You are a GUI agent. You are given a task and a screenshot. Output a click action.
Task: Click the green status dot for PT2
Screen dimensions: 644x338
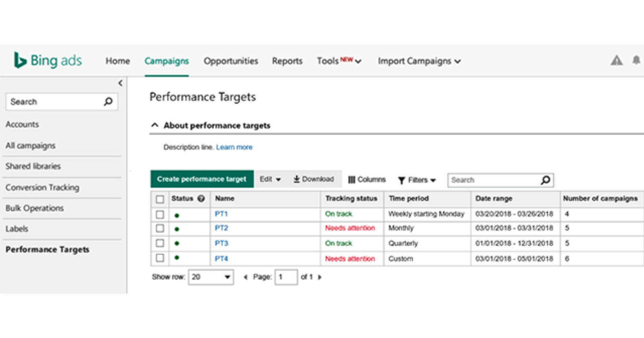tap(177, 229)
